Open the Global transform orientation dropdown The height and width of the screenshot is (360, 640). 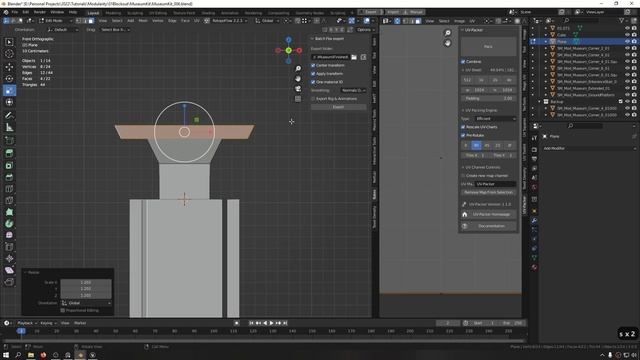(x=267, y=20)
